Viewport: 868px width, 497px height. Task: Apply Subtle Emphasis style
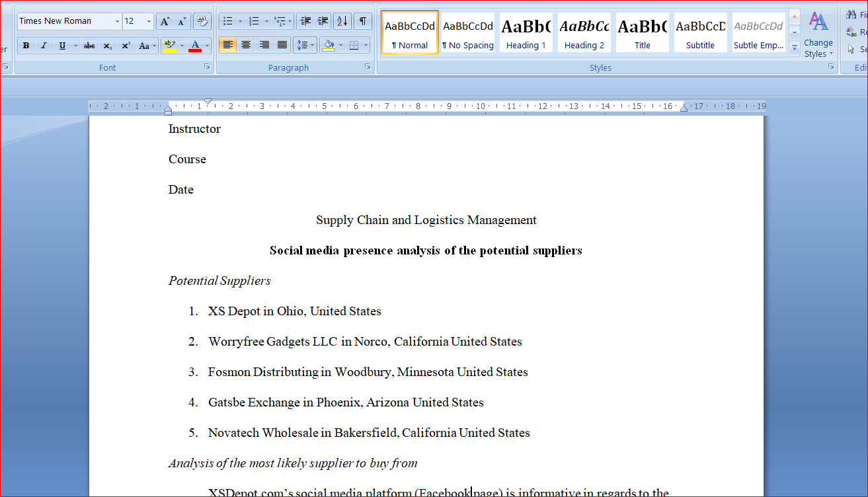[759, 32]
